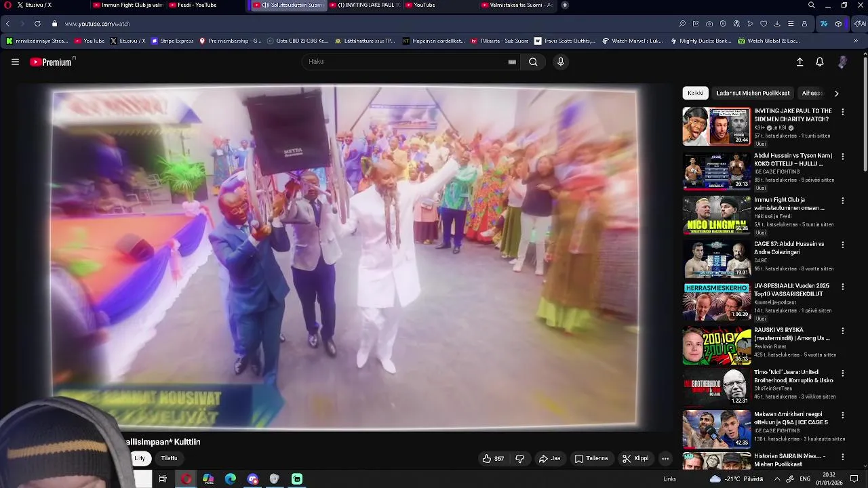Switch to Immun Fight Club browser tab
This screenshot has width=868, height=488.
point(127,5)
